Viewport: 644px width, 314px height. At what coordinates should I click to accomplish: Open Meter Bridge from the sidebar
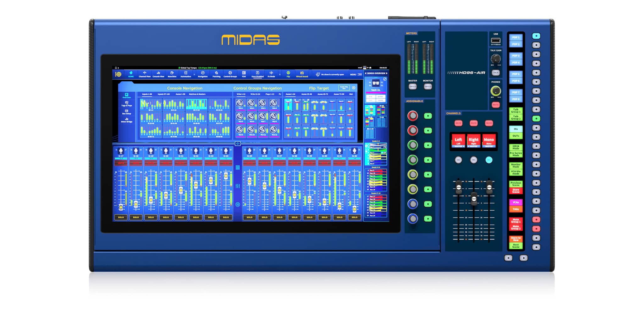coord(127,120)
